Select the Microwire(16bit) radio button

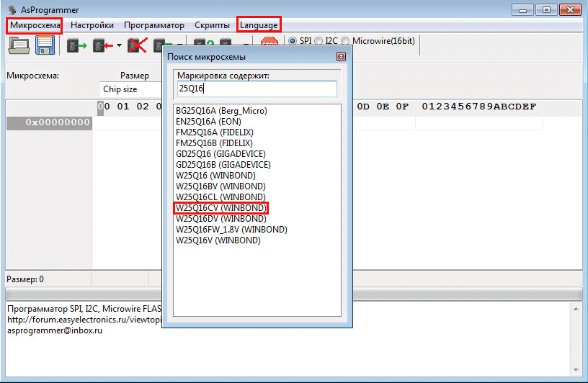[345, 41]
